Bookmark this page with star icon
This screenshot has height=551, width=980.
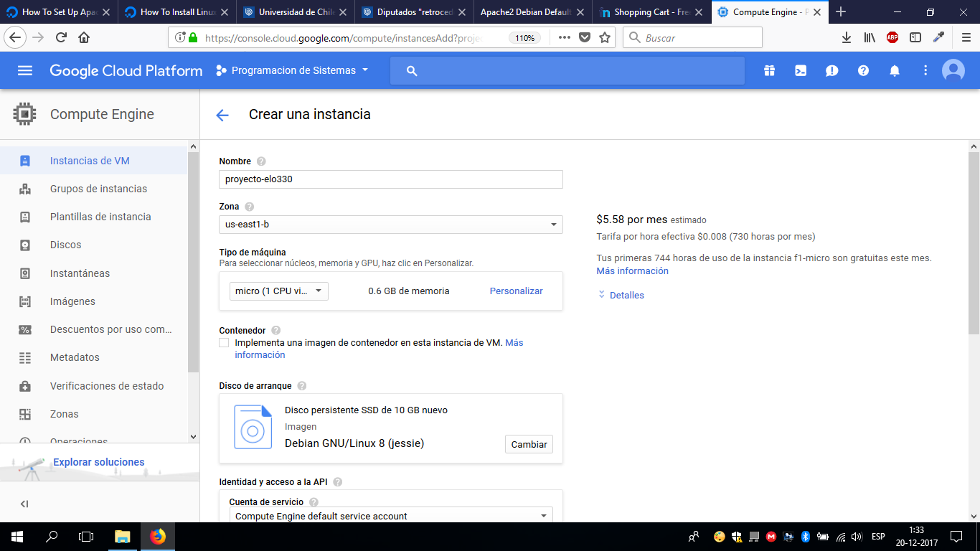click(605, 37)
